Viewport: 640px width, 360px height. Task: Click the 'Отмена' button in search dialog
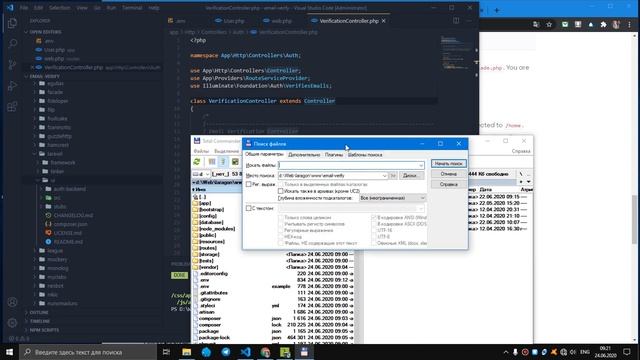click(x=448, y=174)
